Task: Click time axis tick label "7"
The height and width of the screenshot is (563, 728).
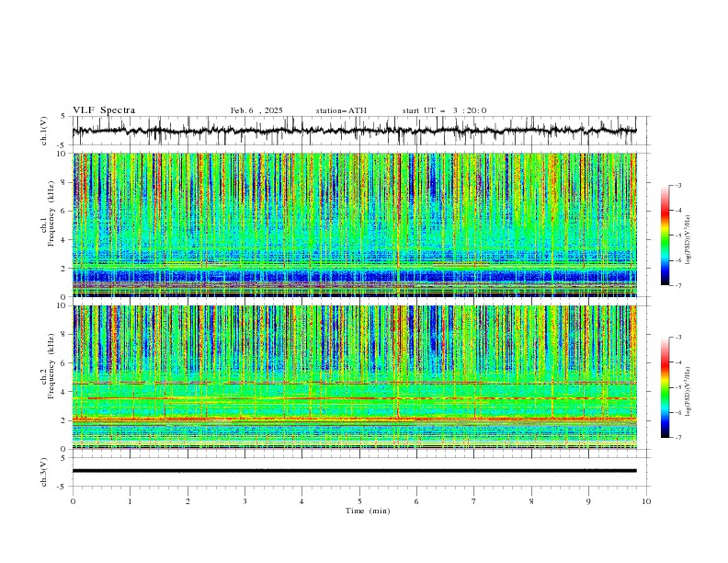Action: coord(474,501)
